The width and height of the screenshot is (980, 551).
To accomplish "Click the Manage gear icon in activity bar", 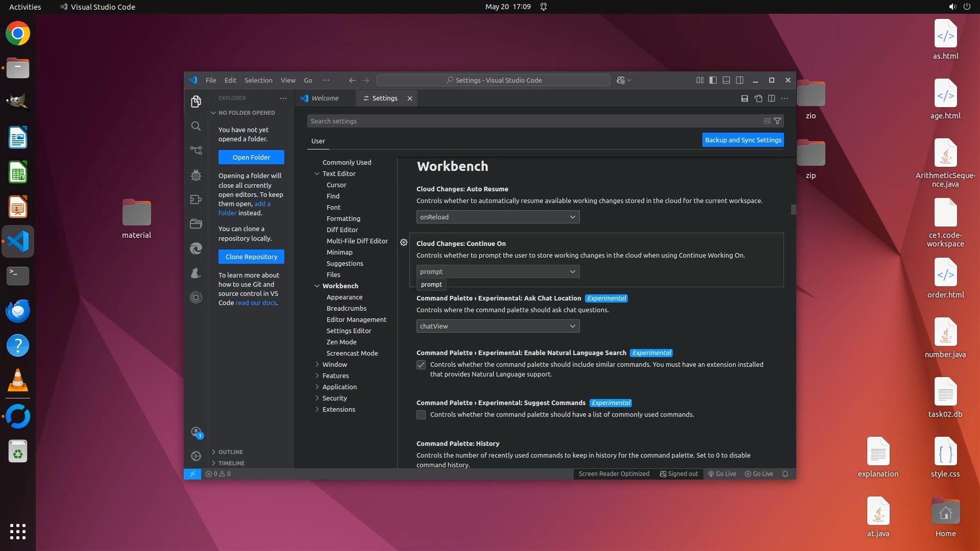I will (196, 456).
